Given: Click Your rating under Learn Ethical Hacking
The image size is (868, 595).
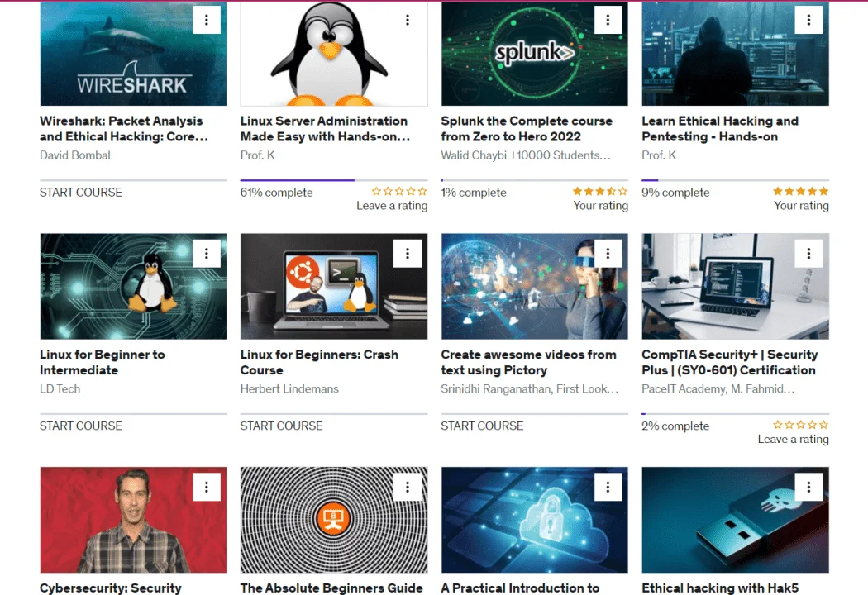Looking at the screenshot, I should pos(801,206).
